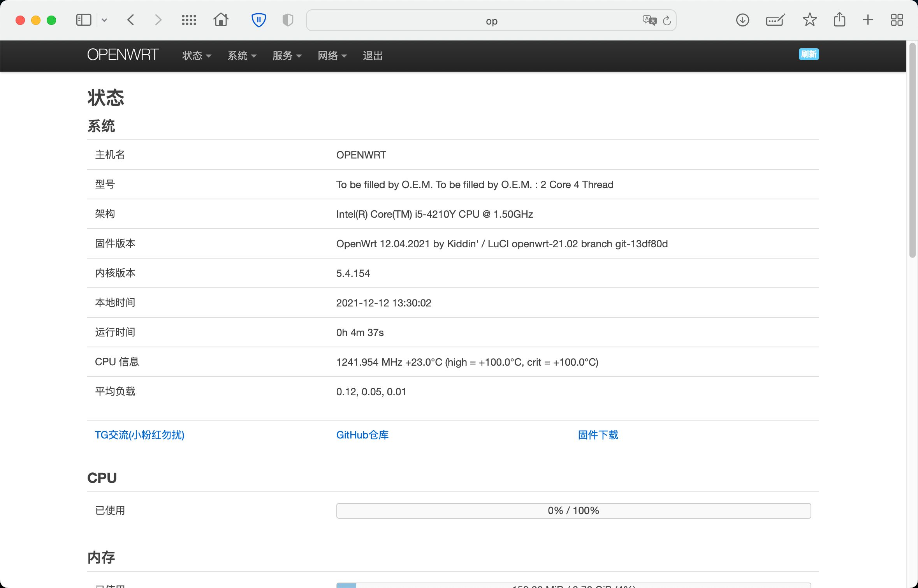Click the OPENWRT logo

123,55
